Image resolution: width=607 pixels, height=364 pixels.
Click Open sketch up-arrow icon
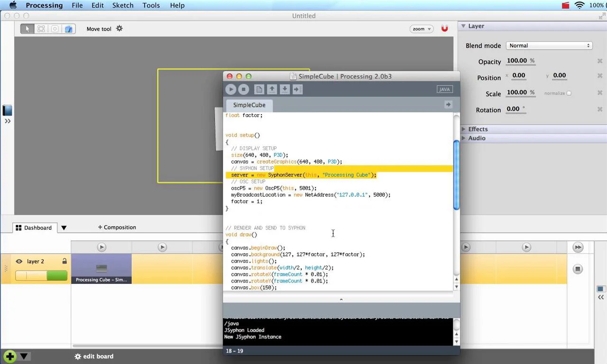pos(272,89)
